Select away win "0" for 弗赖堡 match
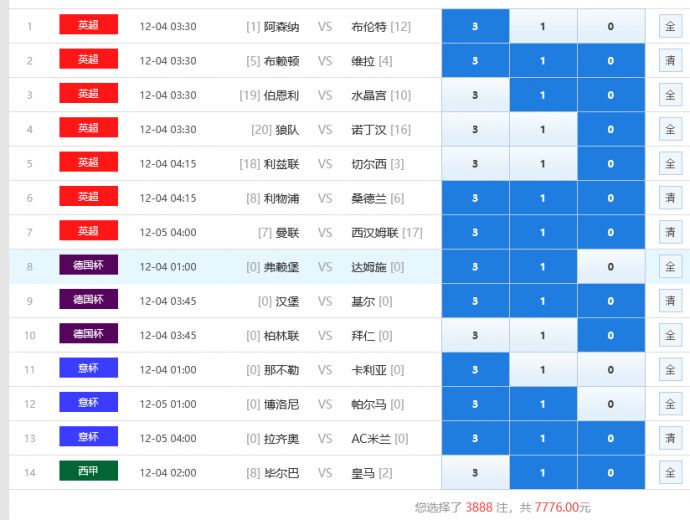Image resolution: width=690 pixels, height=520 pixels. (x=611, y=267)
